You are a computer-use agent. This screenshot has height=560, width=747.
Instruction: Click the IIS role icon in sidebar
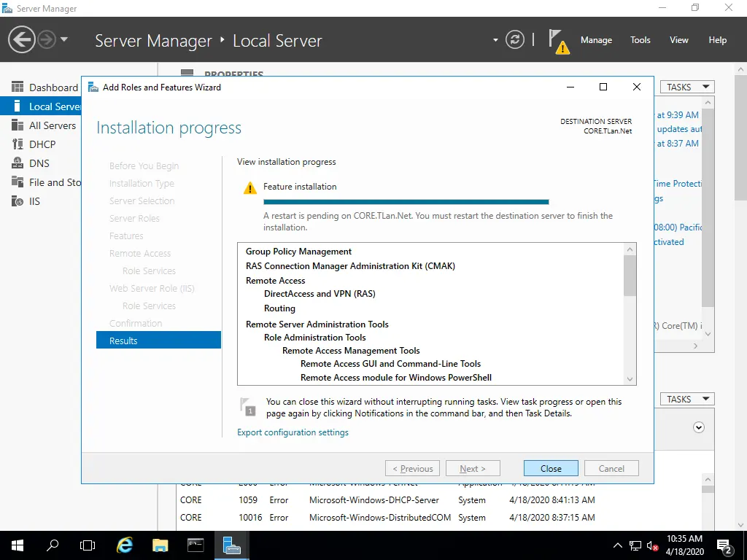pyautogui.click(x=18, y=201)
